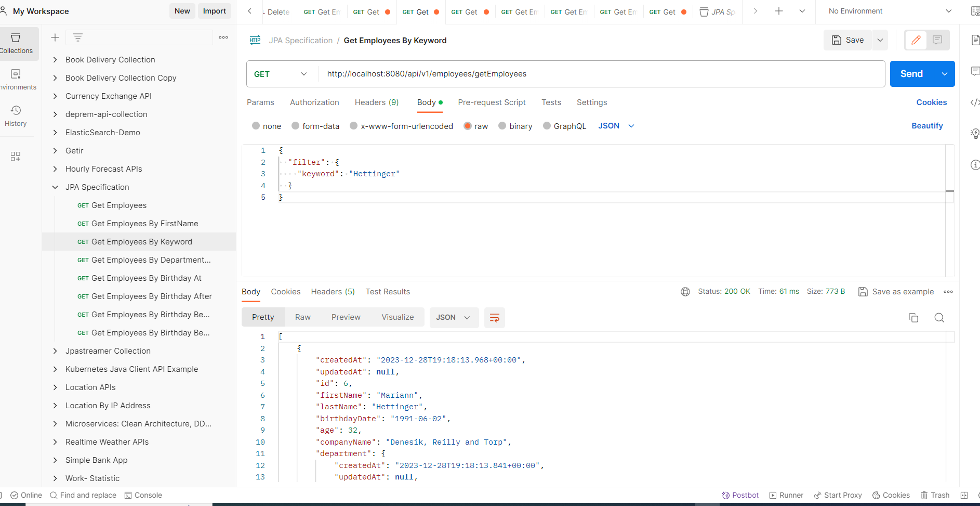Open the No Environment selector

[890, 11]
